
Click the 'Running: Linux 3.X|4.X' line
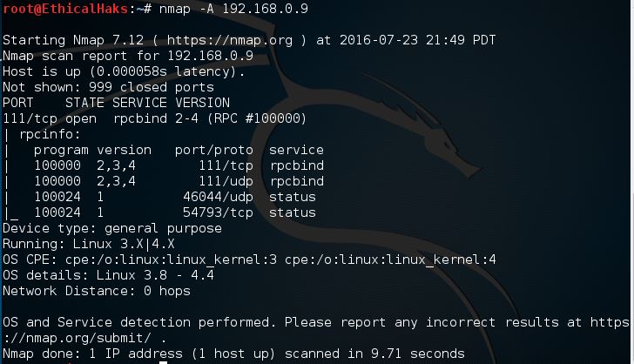point(89,244)
